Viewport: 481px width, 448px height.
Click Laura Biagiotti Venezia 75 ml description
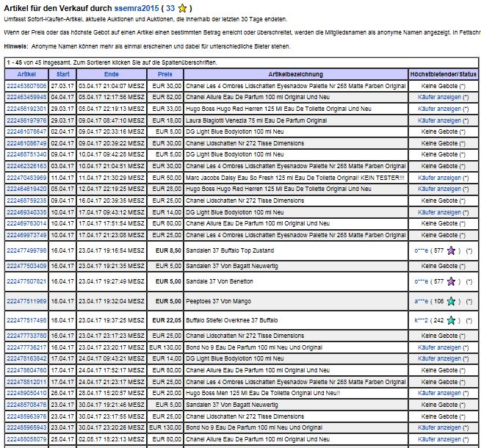(256, 120)
